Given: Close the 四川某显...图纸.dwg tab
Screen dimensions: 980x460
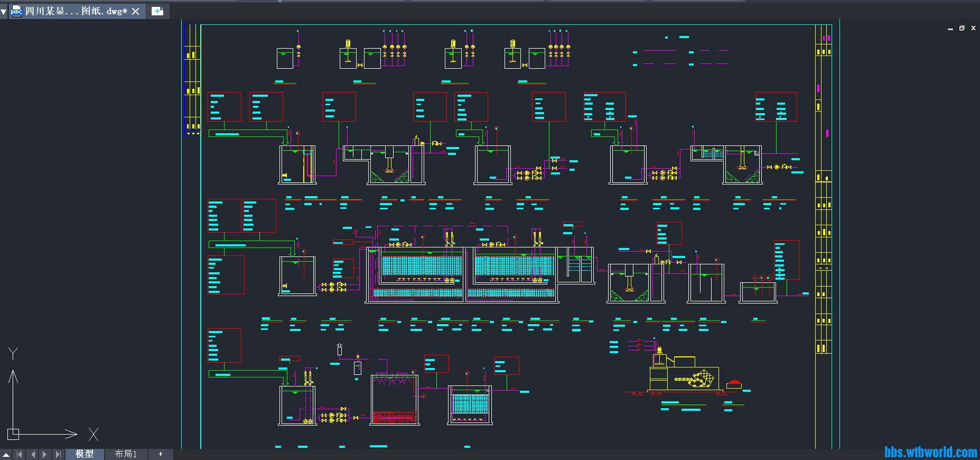Looking at the screenshot, I should tap(136, 11).
